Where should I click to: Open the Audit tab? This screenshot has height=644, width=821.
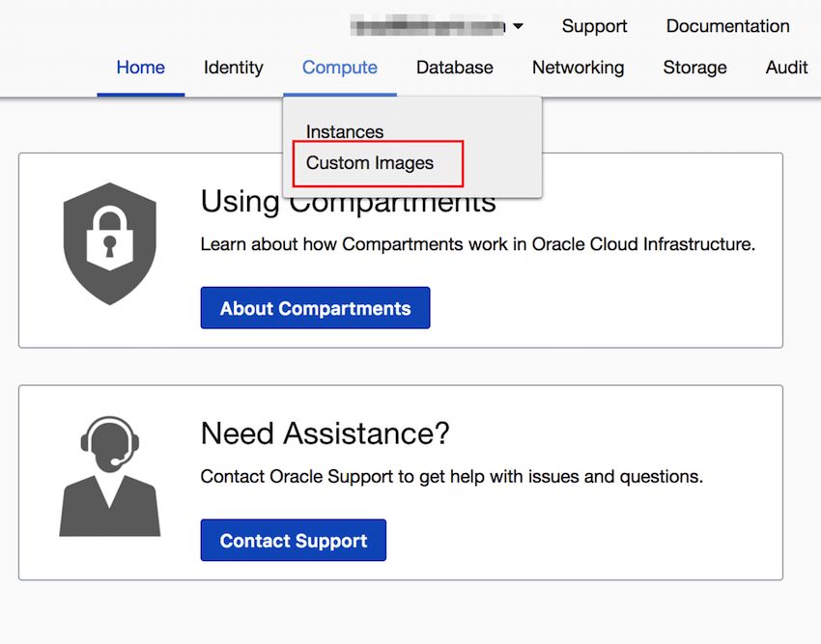pyautogui.click(x=786, y=68)
